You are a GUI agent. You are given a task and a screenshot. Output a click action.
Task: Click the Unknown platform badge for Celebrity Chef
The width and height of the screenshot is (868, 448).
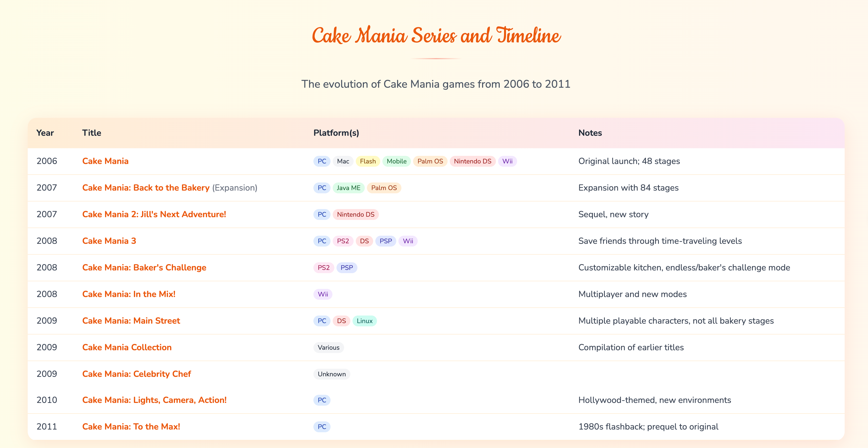click(x=331, y=374)
